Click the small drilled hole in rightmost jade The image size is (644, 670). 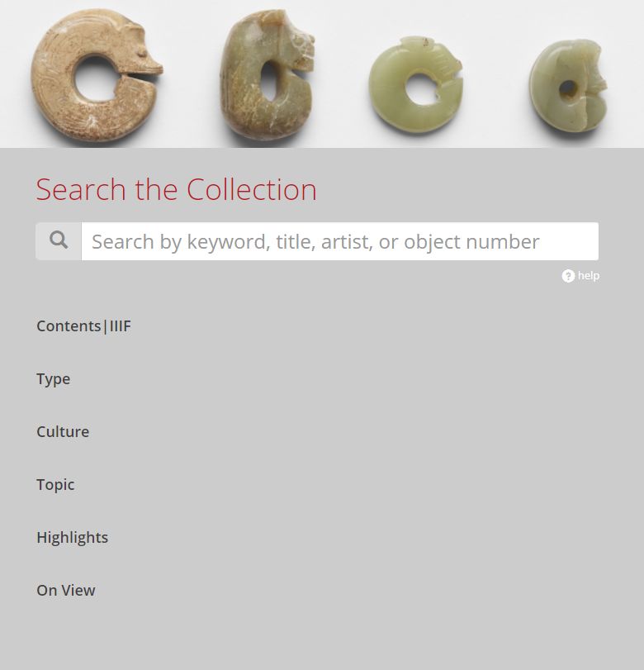[568, 89]
